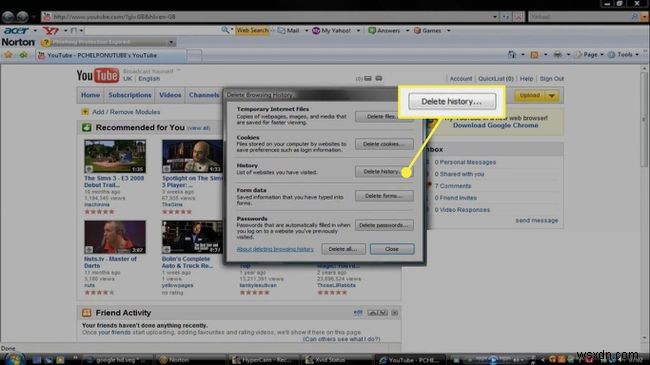
Task: Switch to Norton taskbar window
Action: pos(189,360)
